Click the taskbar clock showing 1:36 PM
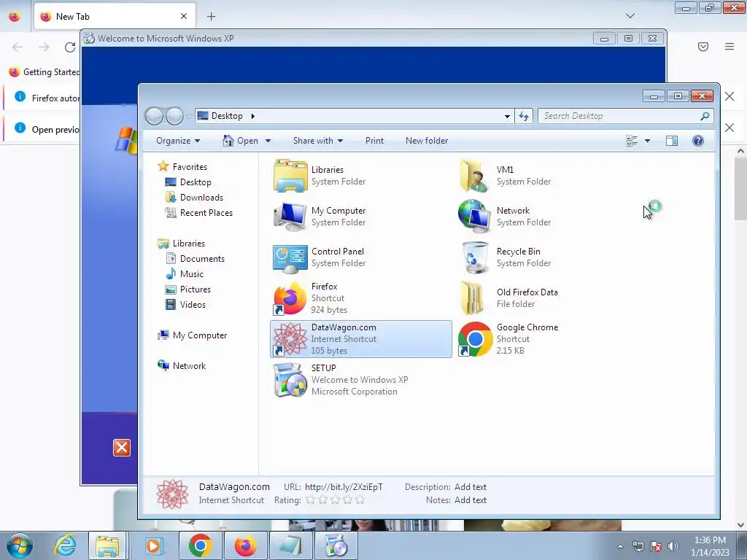The width and height of the screenshot is (747, 560). [710, 546]
